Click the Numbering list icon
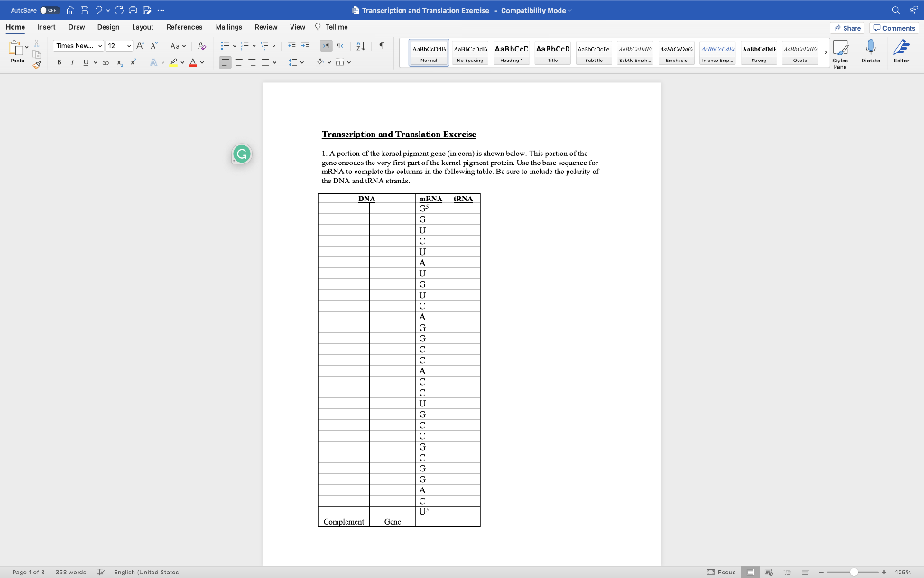The width and height of the screenshot is (924, 578). point(245,46)
